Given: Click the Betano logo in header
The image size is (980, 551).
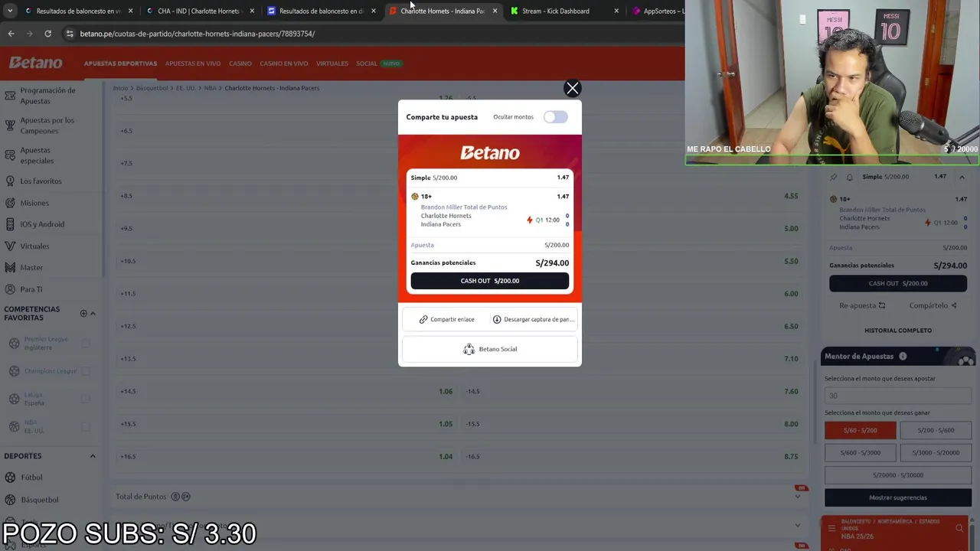Looking at the screenshot, I should point(36,63).
